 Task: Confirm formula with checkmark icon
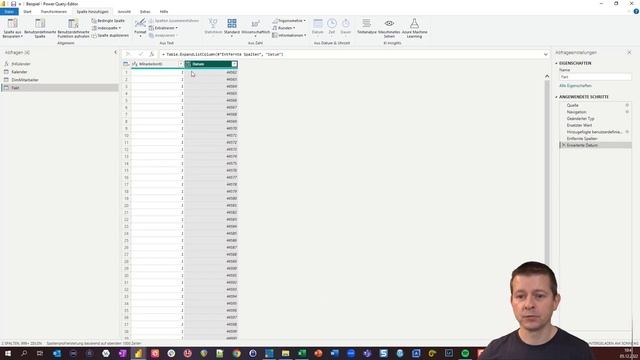(x=141, y=54)
